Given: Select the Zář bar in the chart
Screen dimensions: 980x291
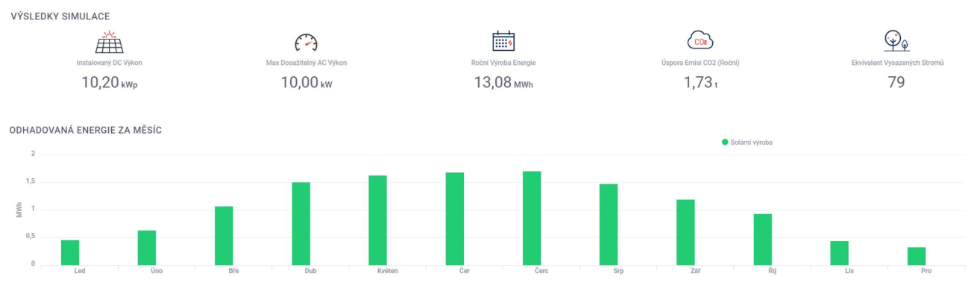Looking at the screenshot, I should tap(685, 232).
